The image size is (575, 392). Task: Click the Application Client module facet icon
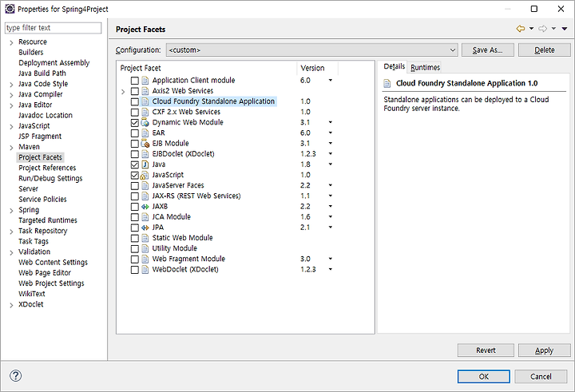coord(145,81)
